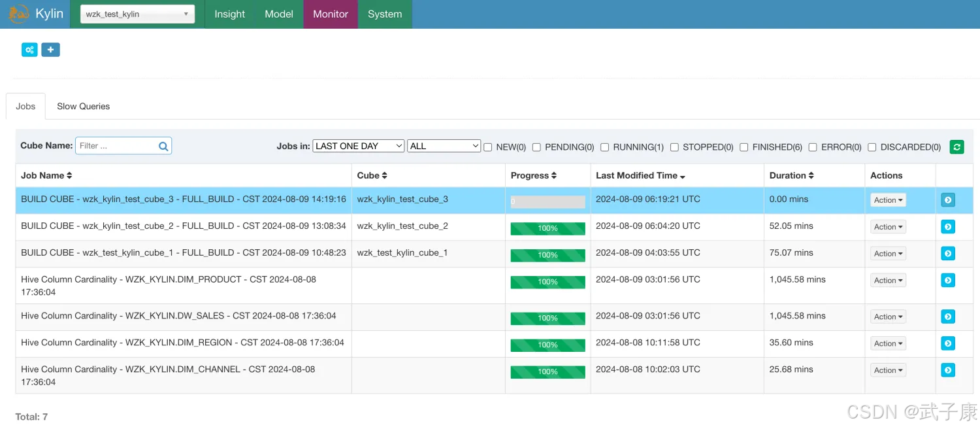This screenshot has width=980, height=429.
Task: Click the Kylin logo in header
Action: click(36, 14)
